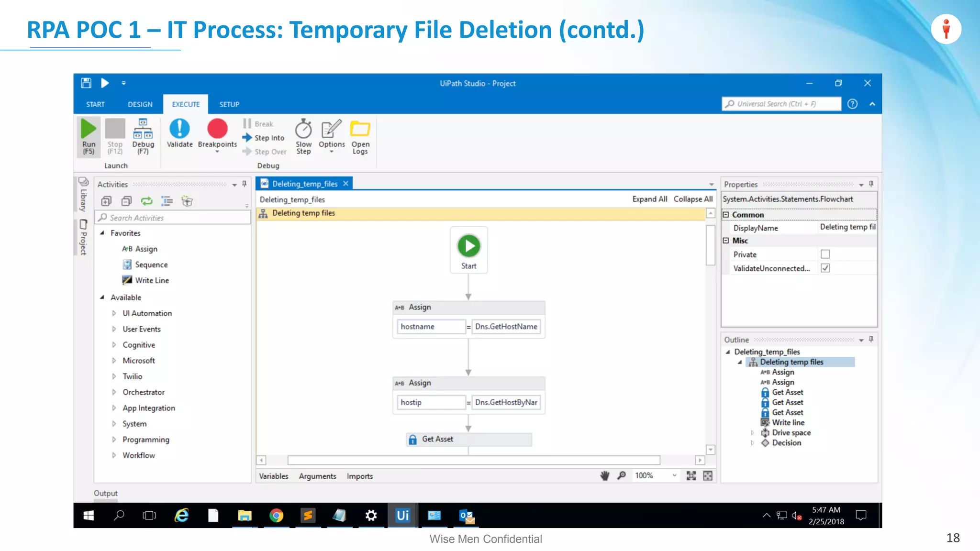This screenshot has width=980, height=551.
Task: Click the Search Activities field
Action: tap(173, 218)
